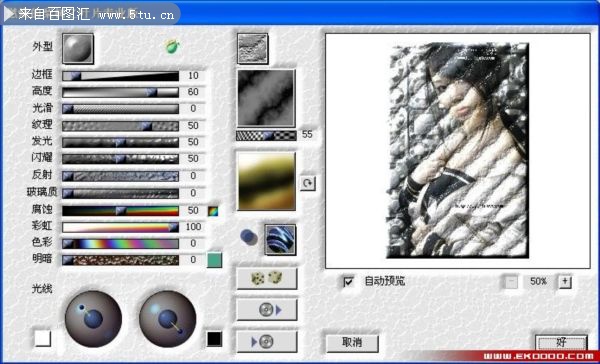Toggle the 自动预览 checkbox

point(349,282)
